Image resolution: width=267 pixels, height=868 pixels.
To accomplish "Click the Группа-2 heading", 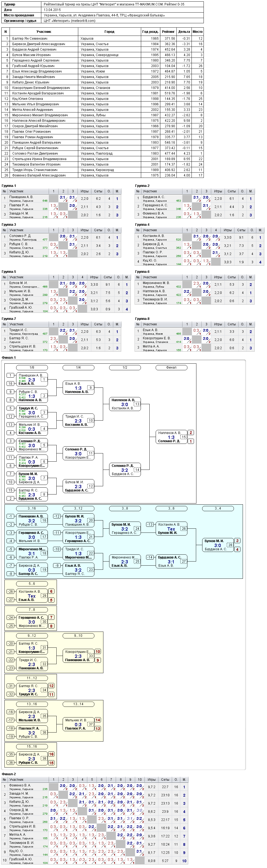I will [143, 186].
